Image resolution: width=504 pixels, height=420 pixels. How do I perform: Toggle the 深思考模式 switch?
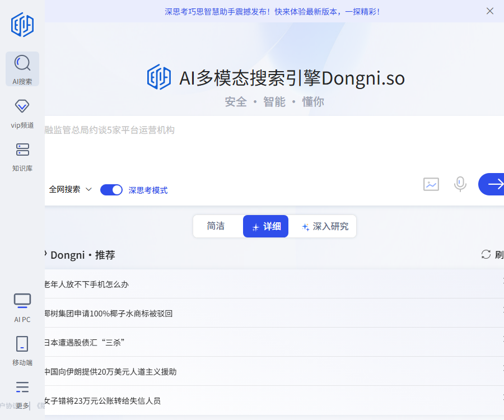point(111,190)
